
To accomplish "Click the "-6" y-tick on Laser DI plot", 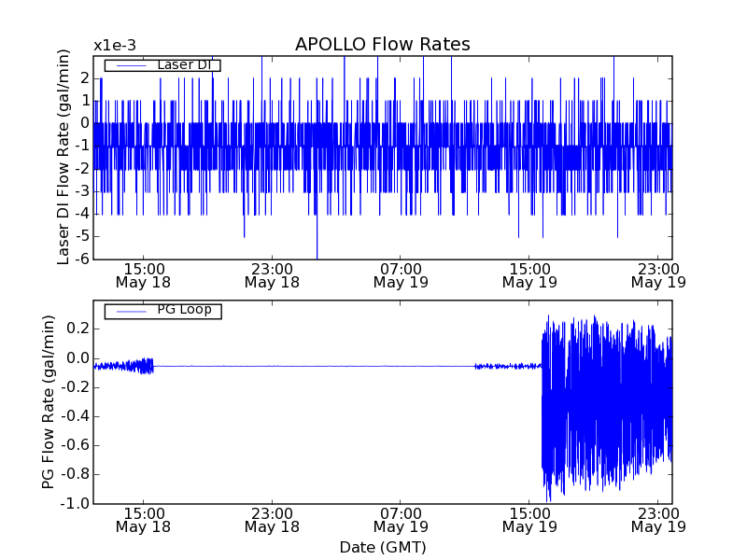I will [82, 259].
